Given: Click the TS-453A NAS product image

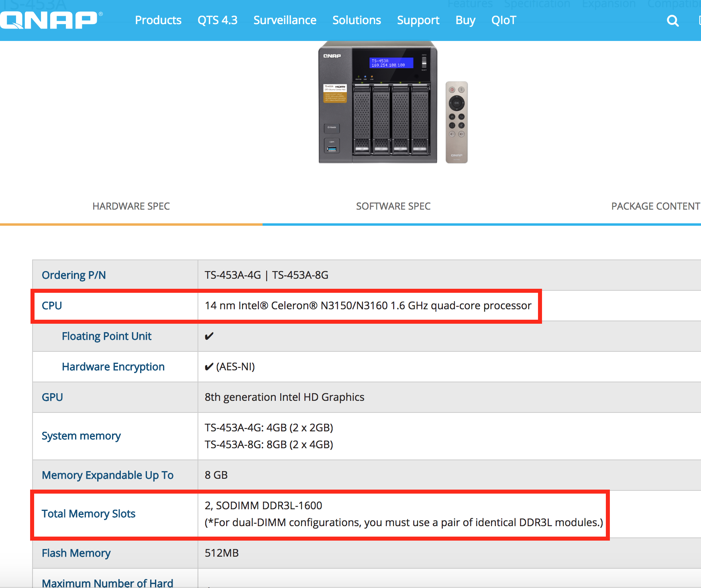Looking at the screenshot, I should click(x=377, y=102).
